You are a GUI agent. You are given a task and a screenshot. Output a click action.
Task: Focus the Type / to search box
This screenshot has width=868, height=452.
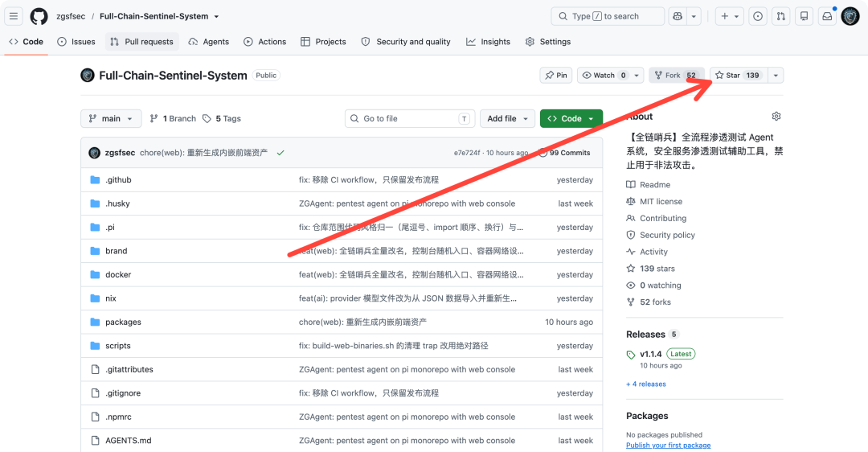[x=608, y=16]
